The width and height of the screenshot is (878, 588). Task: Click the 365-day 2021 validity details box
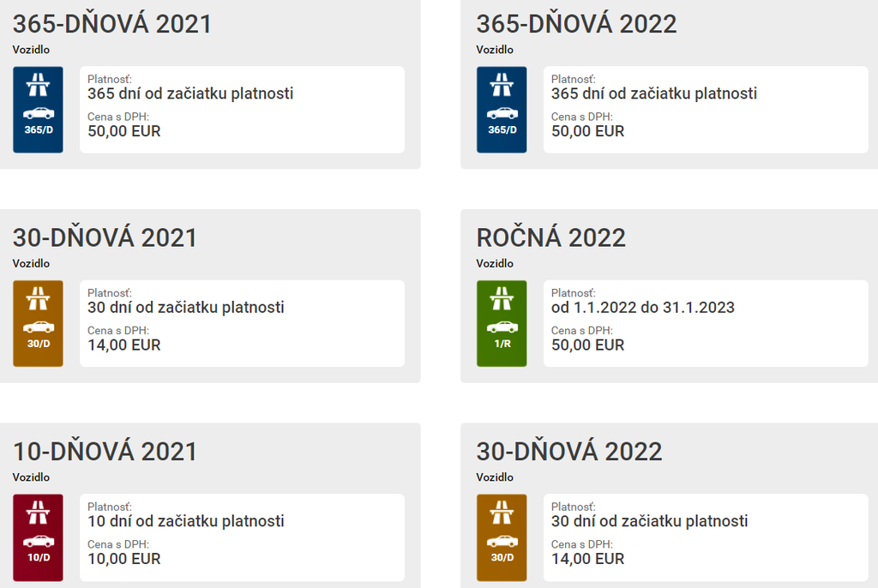click(x=242, y=110)
